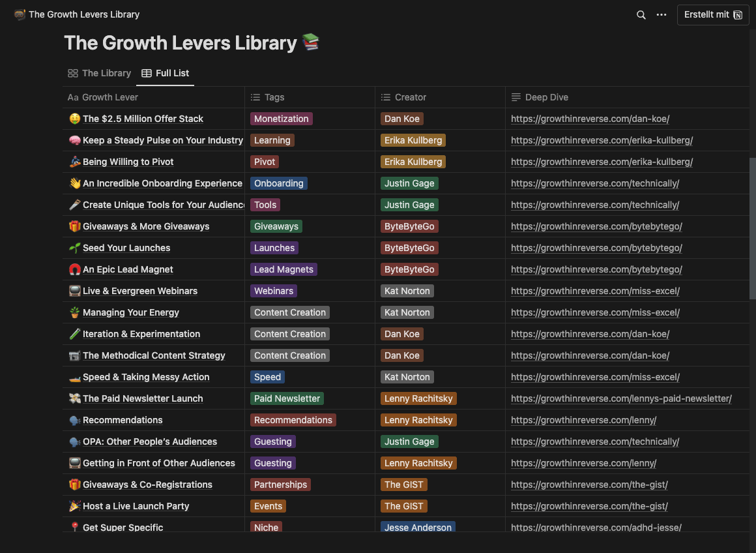Click the brain emoji of Keep a Steady Pulse
Image resolution: width=756 pixels, height=553 pixels.
[74, 140]
